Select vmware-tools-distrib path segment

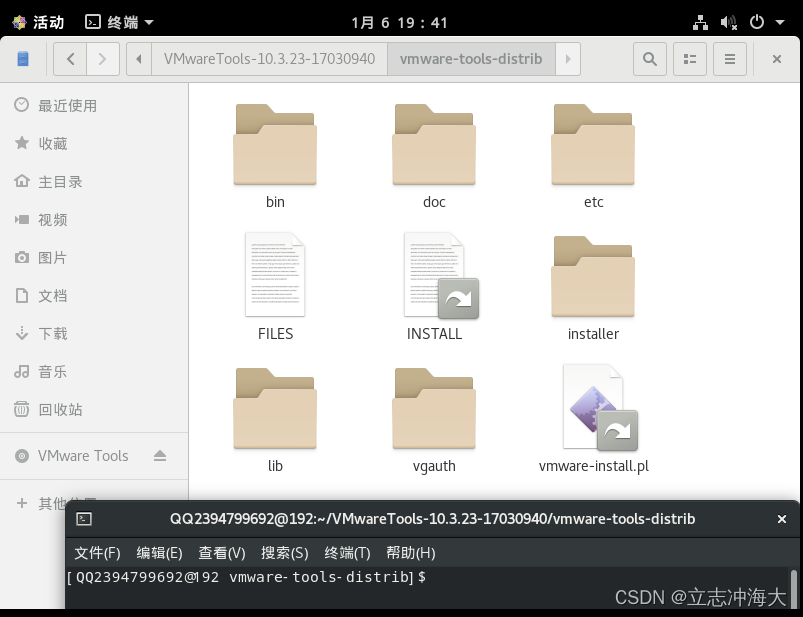click(471, 59)
